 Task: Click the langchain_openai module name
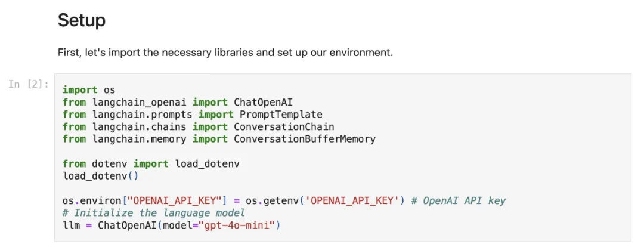point(139,102)
